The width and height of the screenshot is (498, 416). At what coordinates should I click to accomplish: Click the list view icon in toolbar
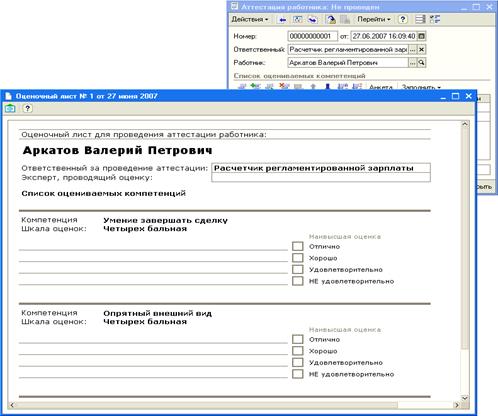(420, 19)
